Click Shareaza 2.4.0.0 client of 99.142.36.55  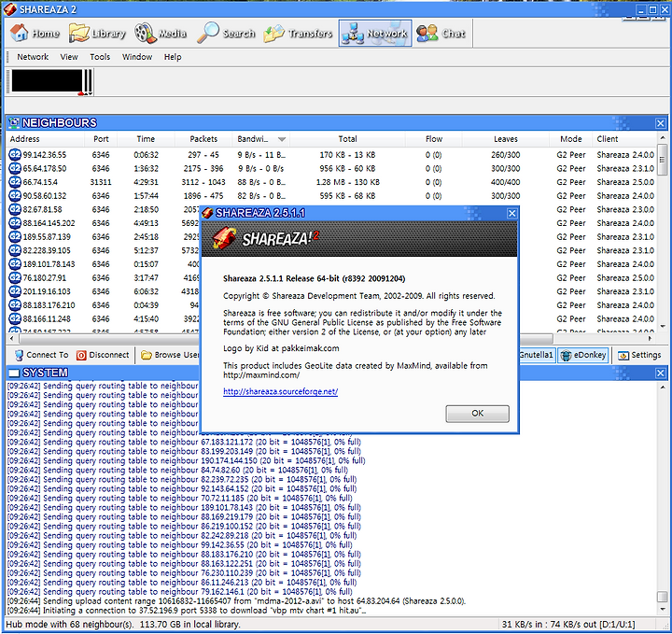625,155
